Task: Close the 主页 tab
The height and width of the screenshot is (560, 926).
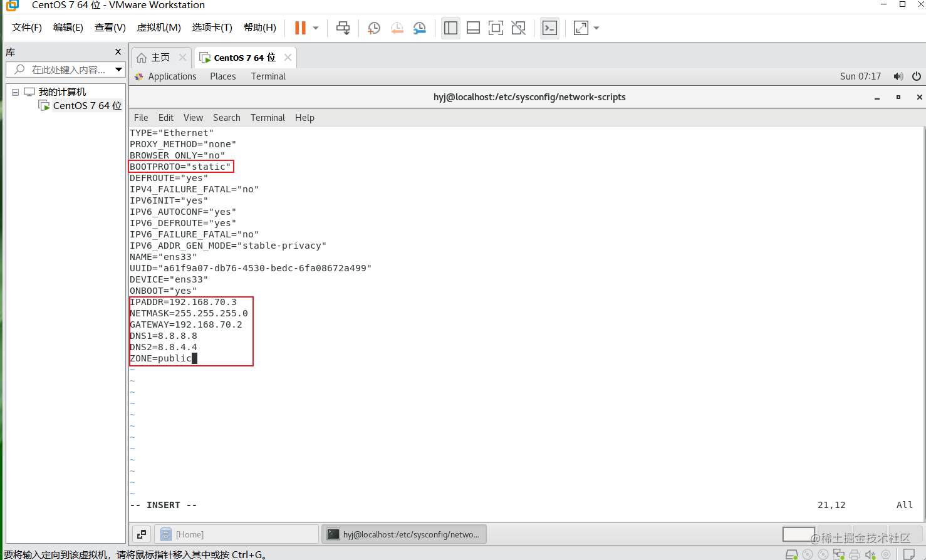Action: [182, 58]
